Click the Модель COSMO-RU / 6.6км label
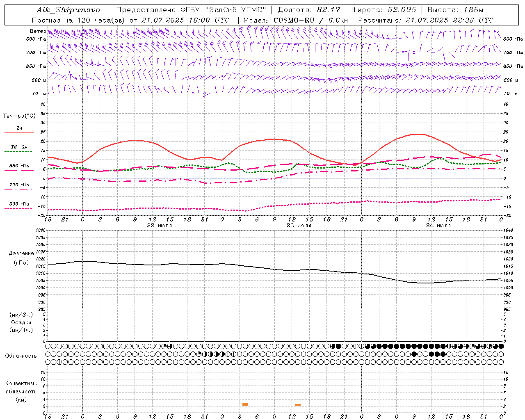Image resolution: width=525 pixels, height=420 pixels. (296, 20)
